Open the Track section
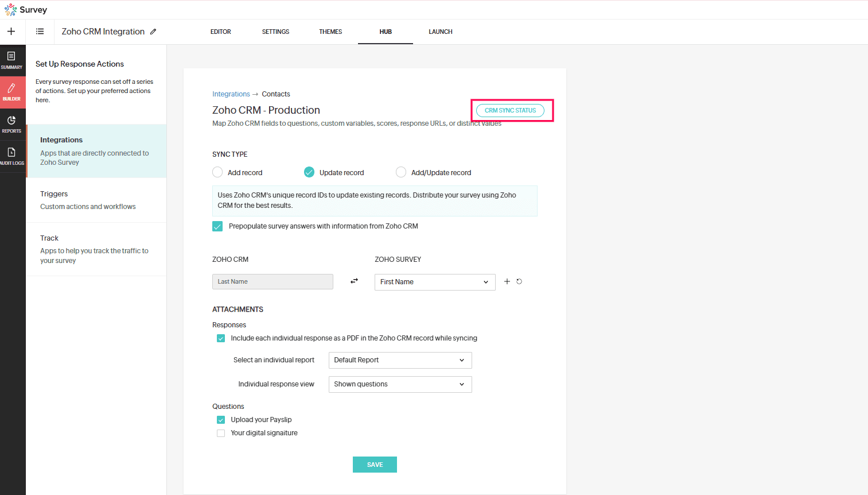 96,249
